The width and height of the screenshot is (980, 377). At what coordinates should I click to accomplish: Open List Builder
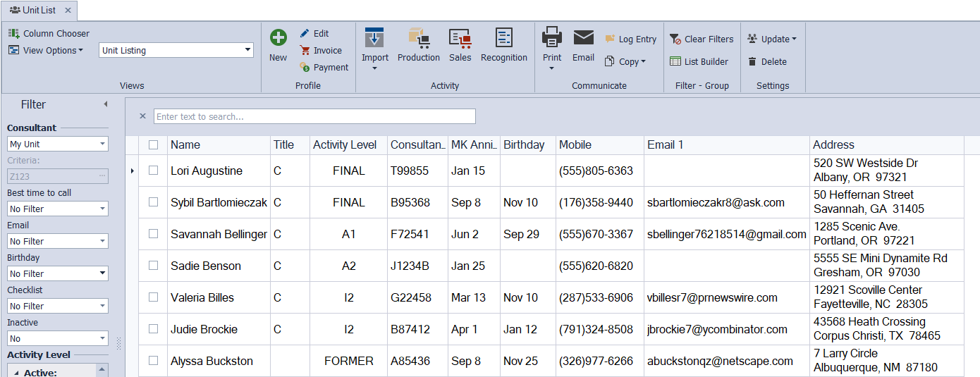coord(699,62)
